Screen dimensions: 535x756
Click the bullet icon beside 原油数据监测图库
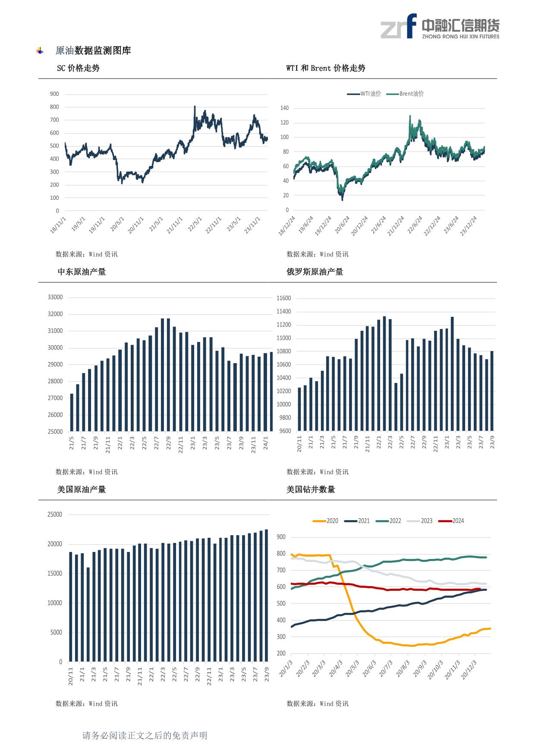40,51
